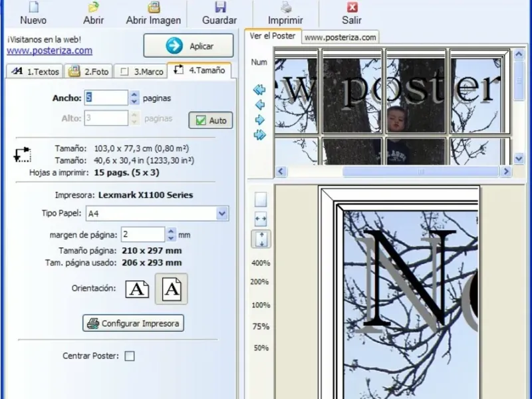Click the fit width zoom icon
Viewport: 532px width, 399px height.
click(261, 219)
